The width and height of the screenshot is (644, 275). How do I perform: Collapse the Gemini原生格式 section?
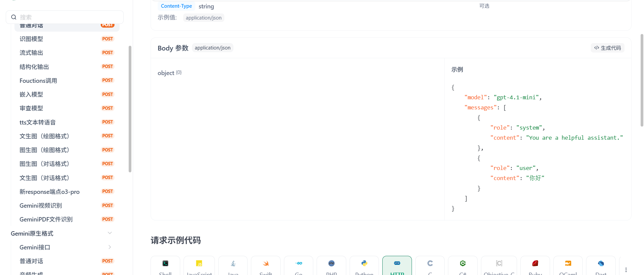(109, 233)
